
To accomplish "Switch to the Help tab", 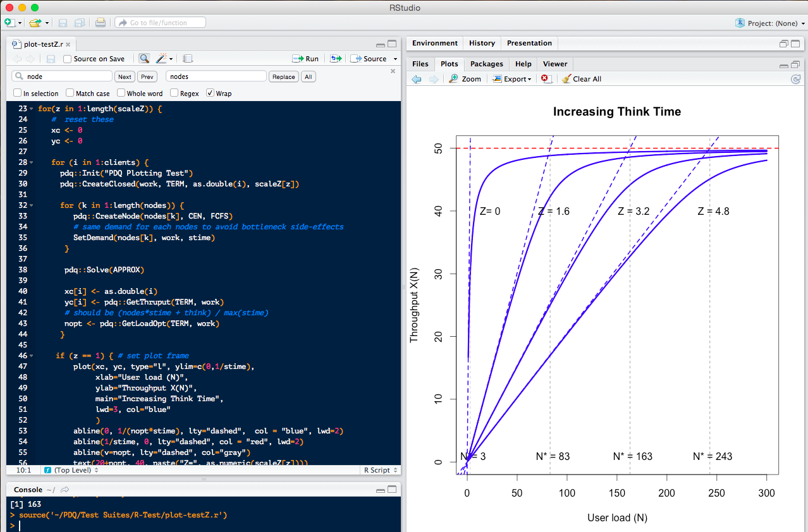I will coord(523,64).
